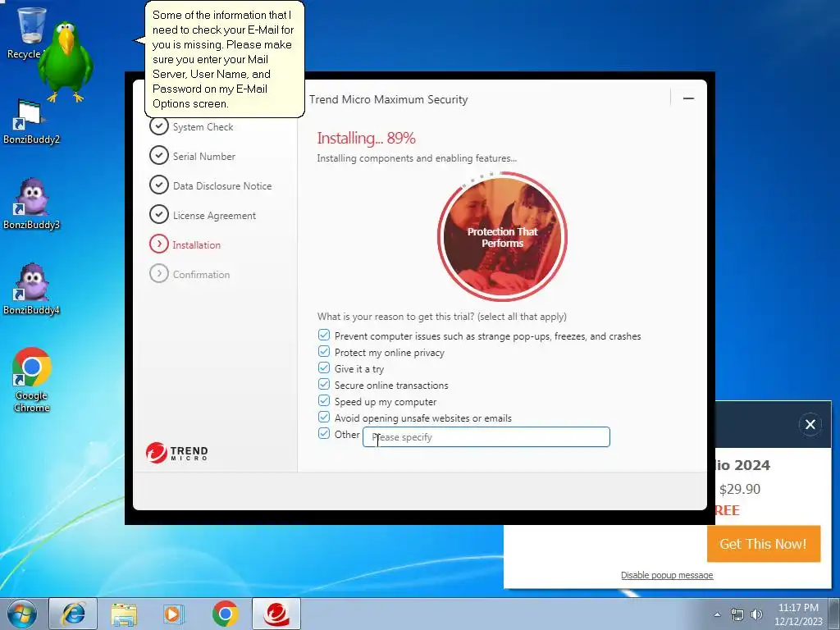The image size is (840, 630).
Task: Click BonziBuddy's speech bubble message
Action: (x=225, y=59)
